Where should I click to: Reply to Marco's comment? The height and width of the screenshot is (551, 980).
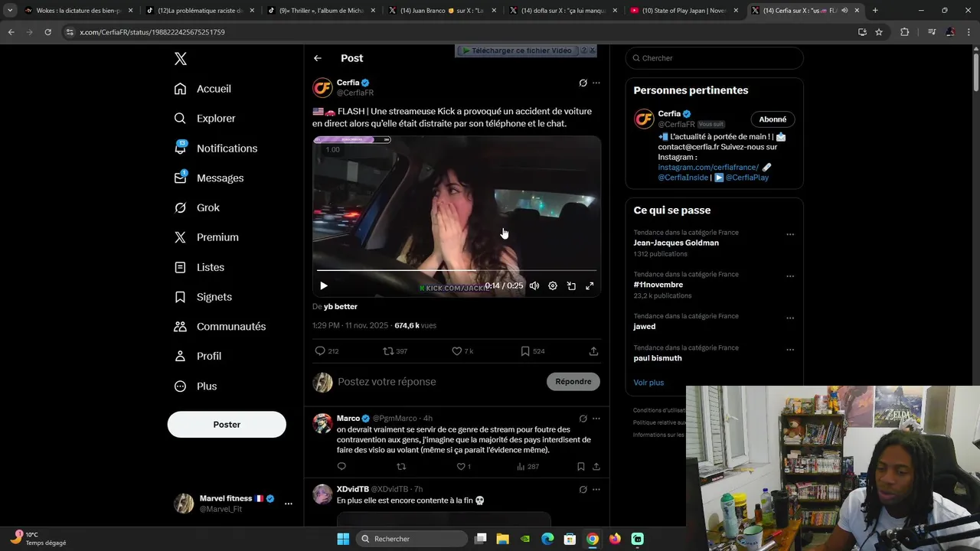[341, 467]
